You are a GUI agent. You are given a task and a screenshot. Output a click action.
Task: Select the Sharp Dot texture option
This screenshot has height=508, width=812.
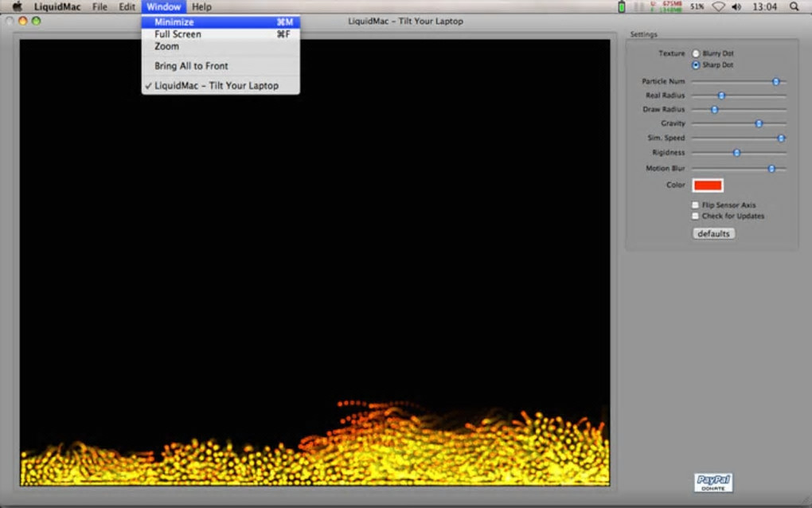point(696,64)
